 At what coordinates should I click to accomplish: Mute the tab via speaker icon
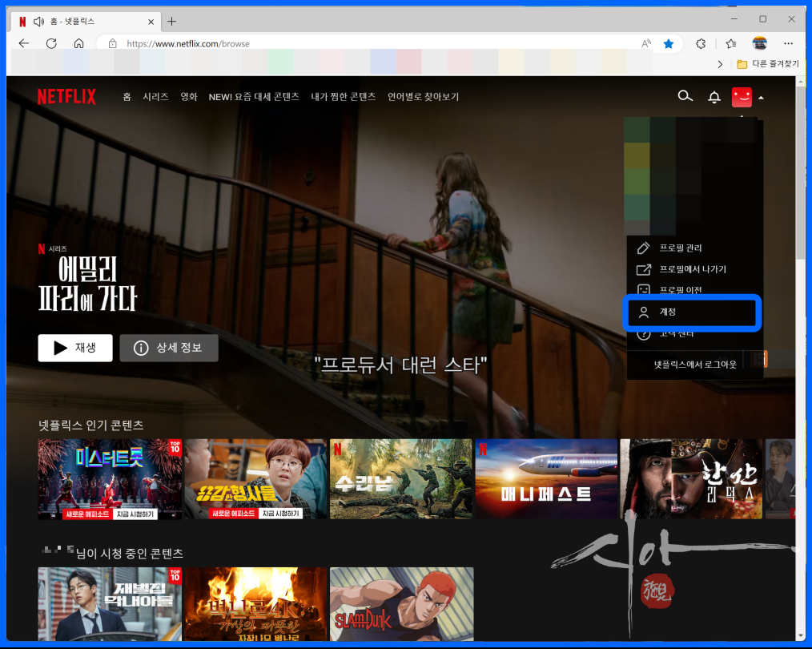[39, 22]
